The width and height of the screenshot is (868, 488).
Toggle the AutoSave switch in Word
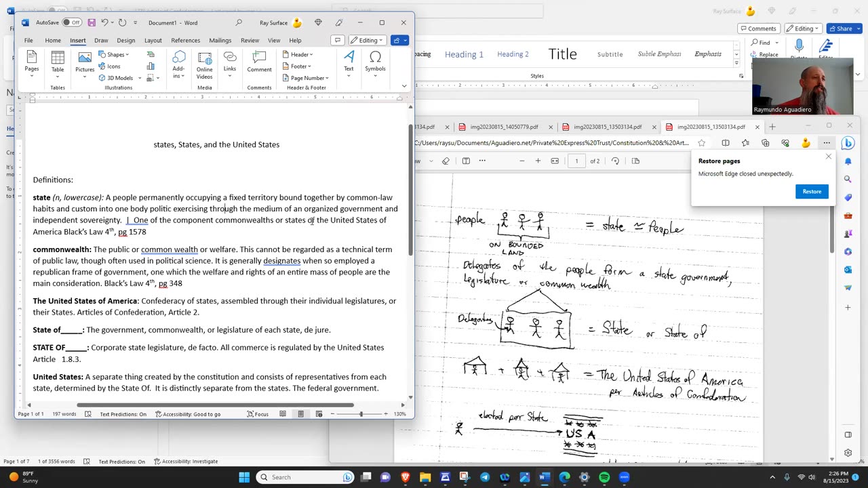point(72,22)
